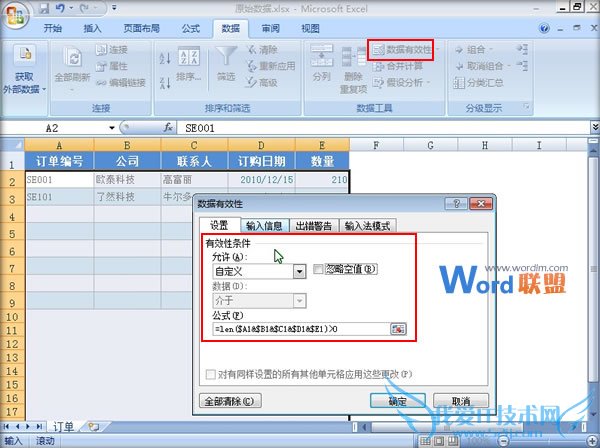Click the Select All corner of the grid
The height and width of the screenshot is (448, 600).
point(12,145)
